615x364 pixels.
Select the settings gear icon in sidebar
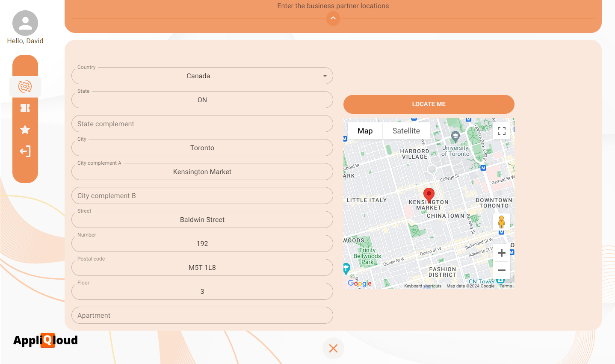coord(25,86)
